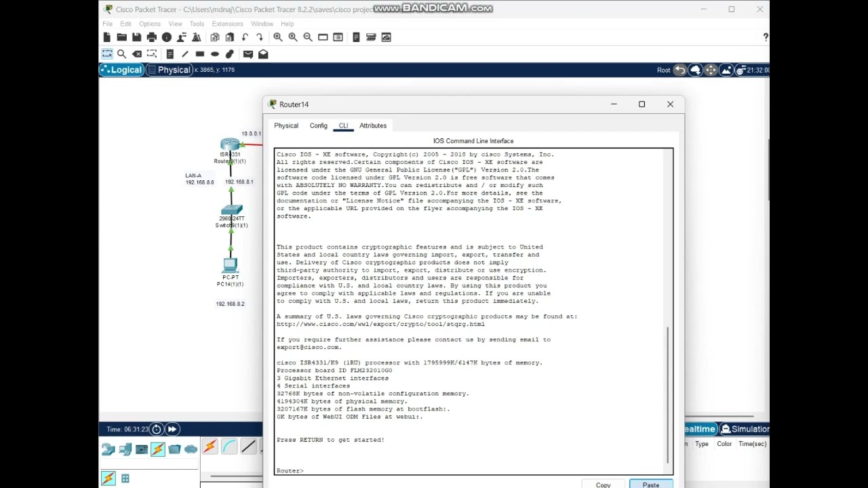Viewport: 868px width, 488px height.
Task: Click the Paste button below CLI
Action: [x=651, y=484]
